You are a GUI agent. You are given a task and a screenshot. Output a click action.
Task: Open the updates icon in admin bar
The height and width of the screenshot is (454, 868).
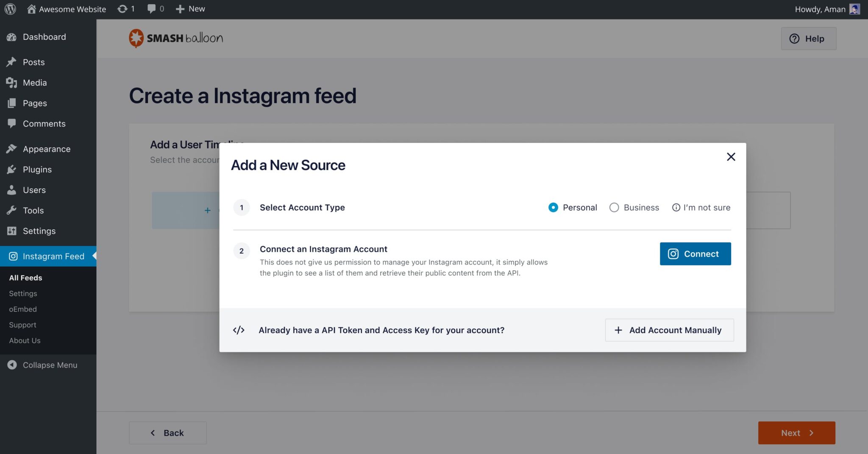122,9
